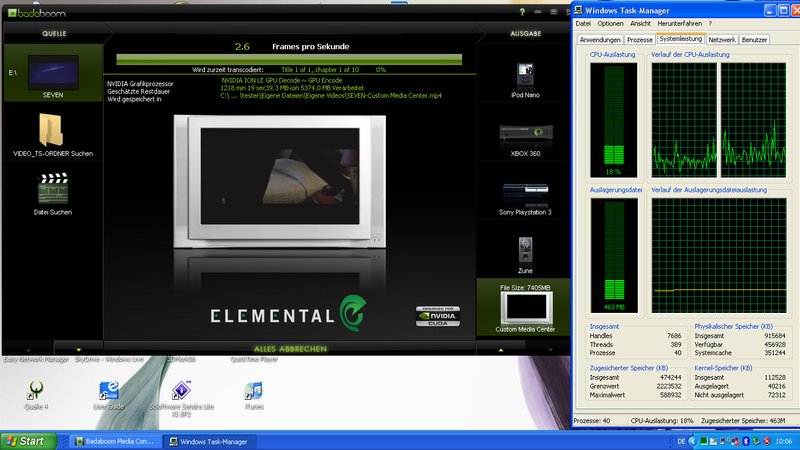800x450 pixels.
Task: Open Herunterfahren menu in Task-Manager
Action: tap(680, 23)
